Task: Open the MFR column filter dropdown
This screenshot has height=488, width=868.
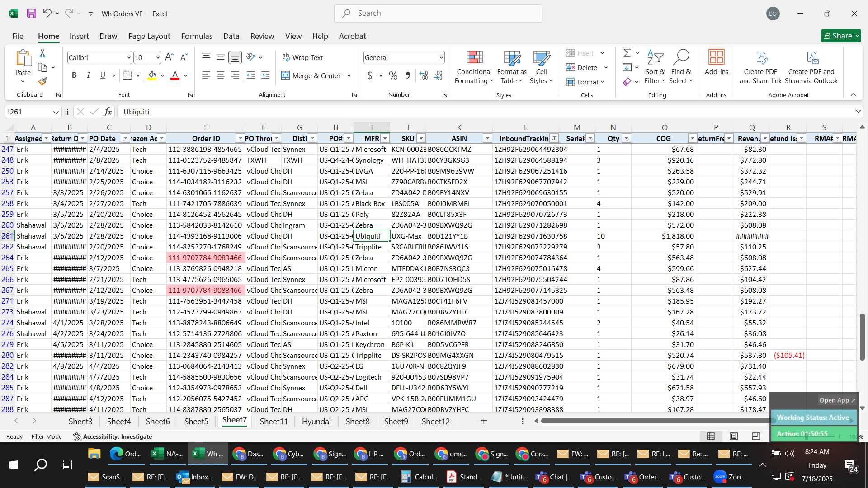Action: pyautogui.click(x=385, y=138)
